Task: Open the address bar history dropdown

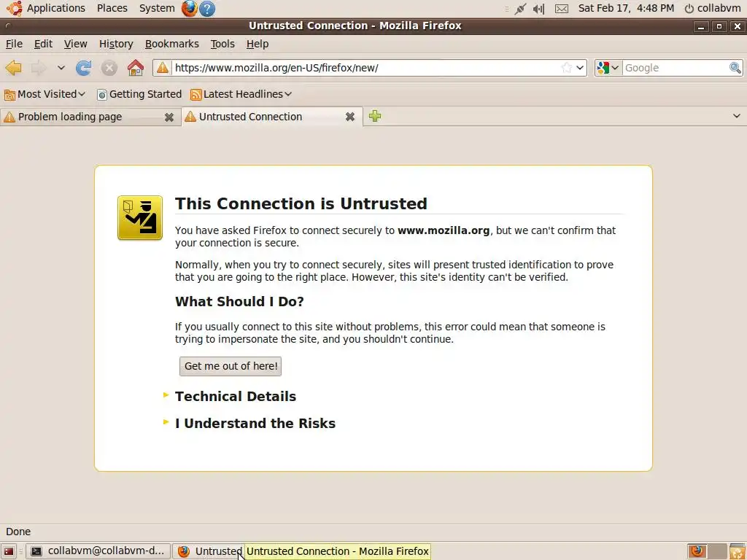Action: (x=580, y=68)
